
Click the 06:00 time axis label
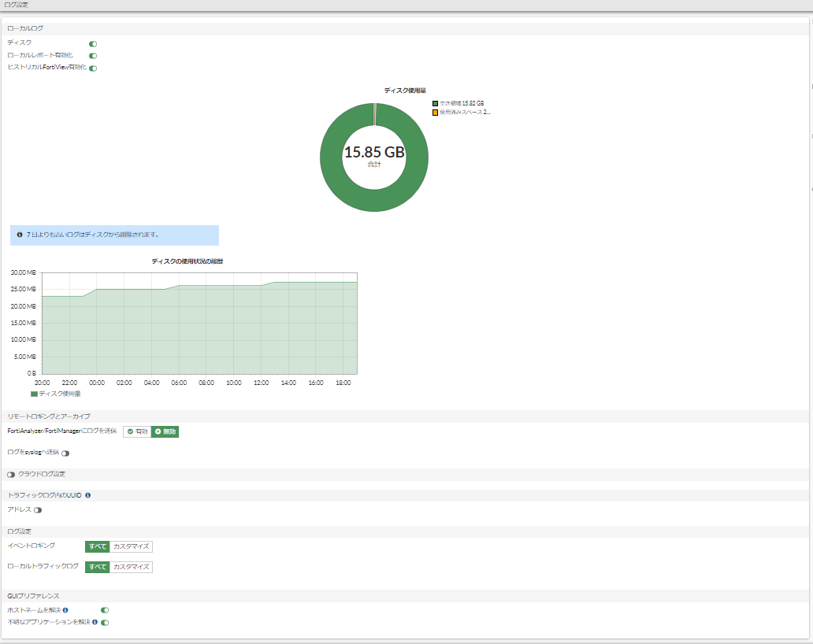tap(179, 383)
